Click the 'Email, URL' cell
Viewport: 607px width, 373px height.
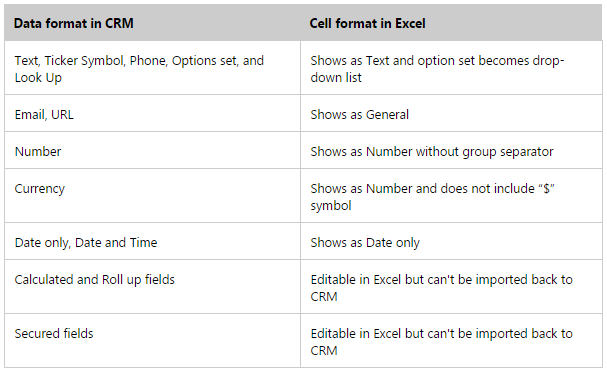tap(152, 113)
